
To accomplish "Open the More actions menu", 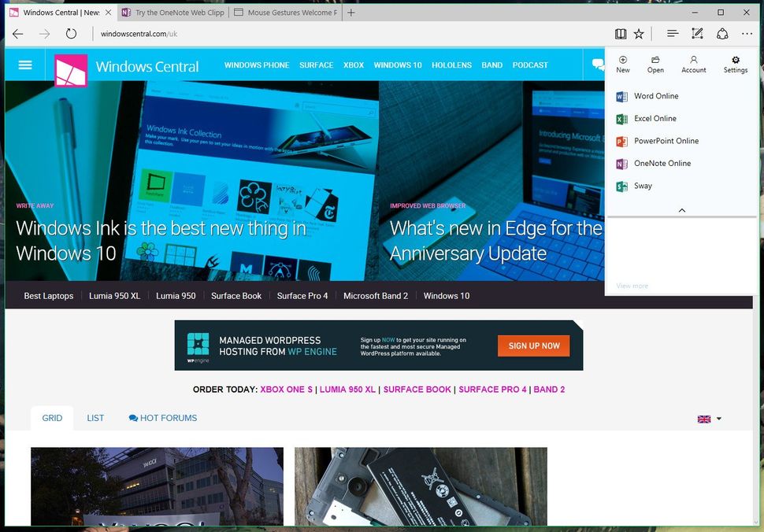I will pos(747,34).
